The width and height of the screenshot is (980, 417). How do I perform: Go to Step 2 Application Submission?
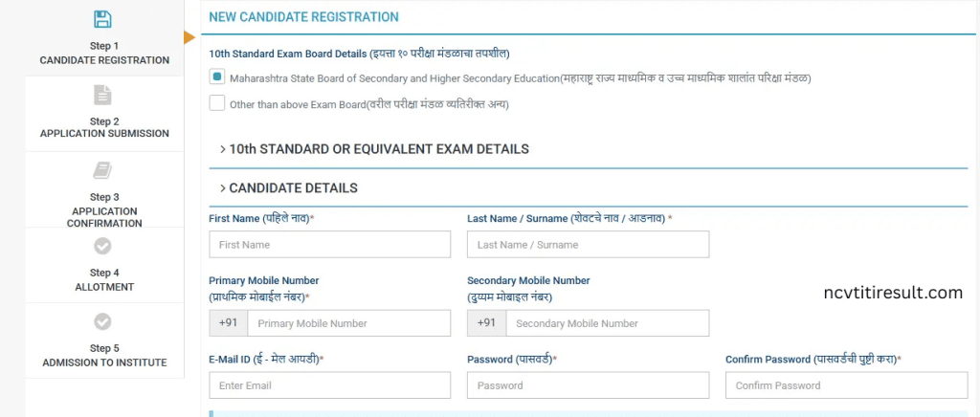pyautogui.click(x=103, y=127)
